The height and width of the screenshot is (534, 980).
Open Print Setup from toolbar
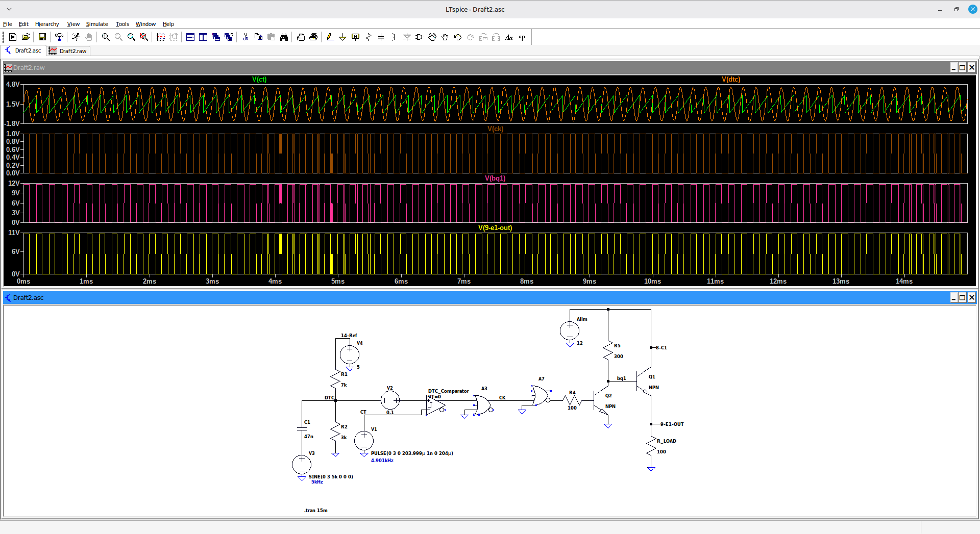[x=301, y=37]
